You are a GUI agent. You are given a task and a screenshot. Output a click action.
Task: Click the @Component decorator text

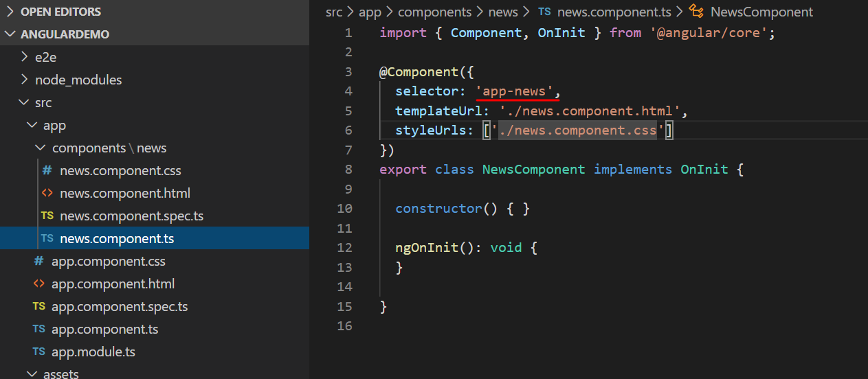419,71
